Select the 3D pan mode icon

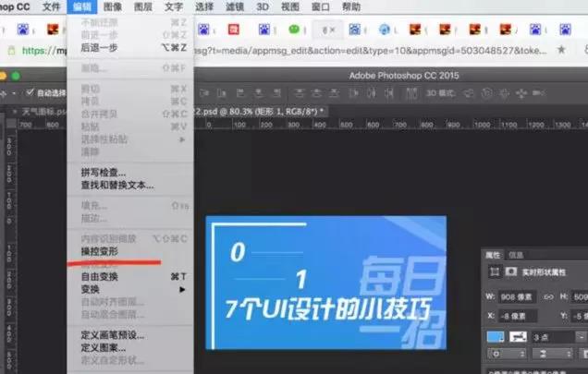click(504, 93)
